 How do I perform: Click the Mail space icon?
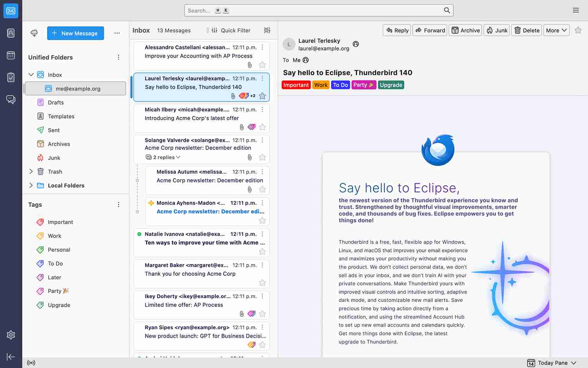[11, 11]
